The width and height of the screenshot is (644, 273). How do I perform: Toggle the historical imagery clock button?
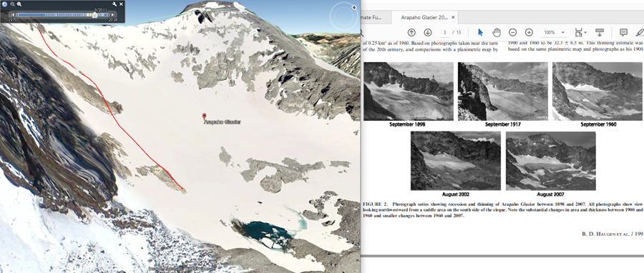(x=5, y=4)
